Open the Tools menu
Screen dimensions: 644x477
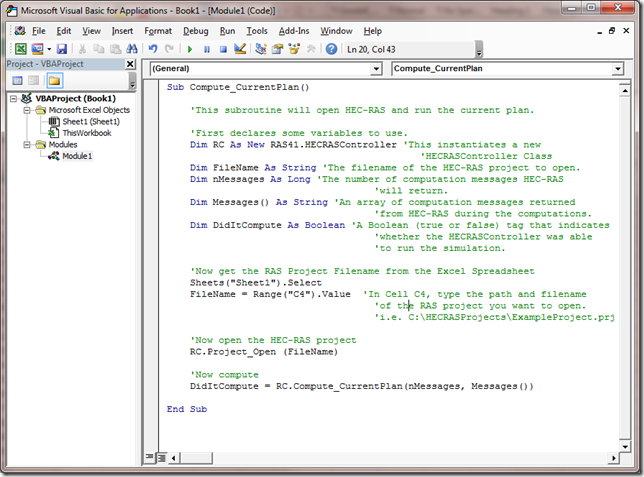[x=256, y=31]
